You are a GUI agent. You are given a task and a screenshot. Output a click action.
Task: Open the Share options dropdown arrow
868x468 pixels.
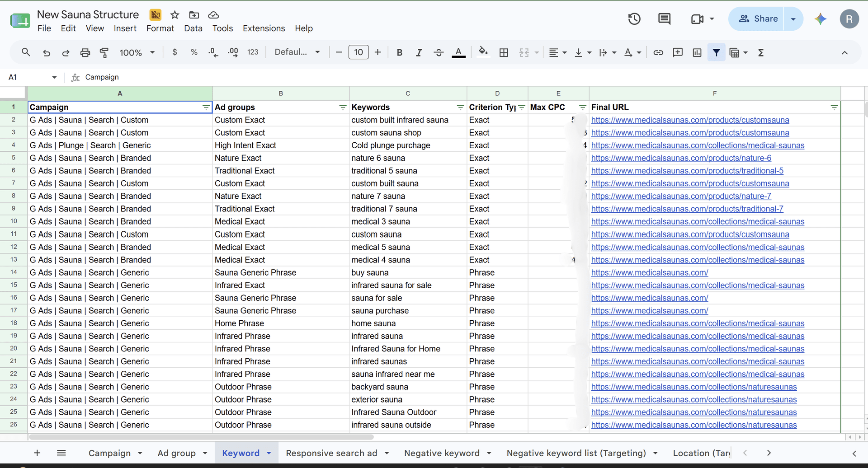coord(793,19)
